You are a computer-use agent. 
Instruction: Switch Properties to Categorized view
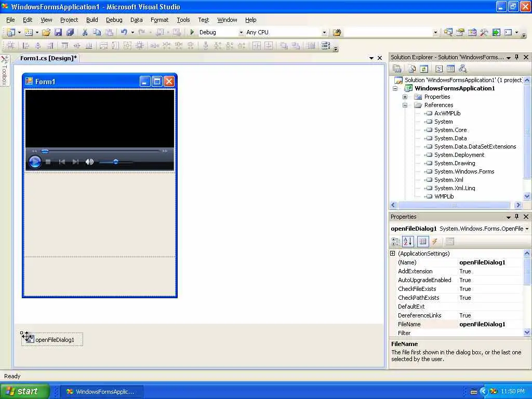(x=395, y=241)
